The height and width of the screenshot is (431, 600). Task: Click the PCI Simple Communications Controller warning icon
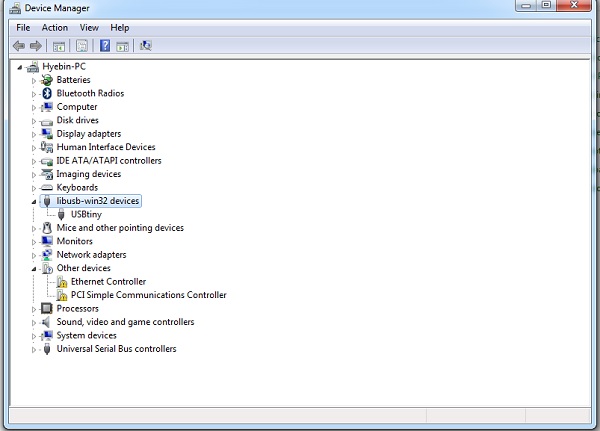[62, 295]
